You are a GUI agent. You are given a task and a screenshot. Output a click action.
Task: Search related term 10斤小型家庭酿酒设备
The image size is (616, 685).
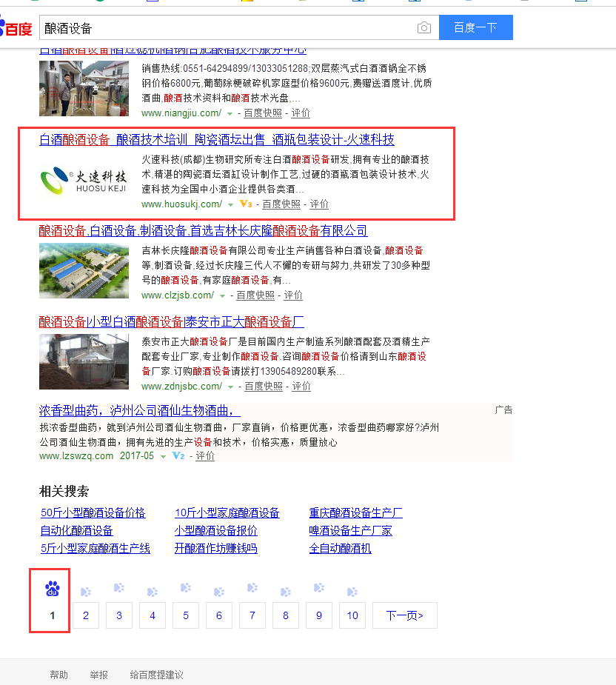[227, 512]
